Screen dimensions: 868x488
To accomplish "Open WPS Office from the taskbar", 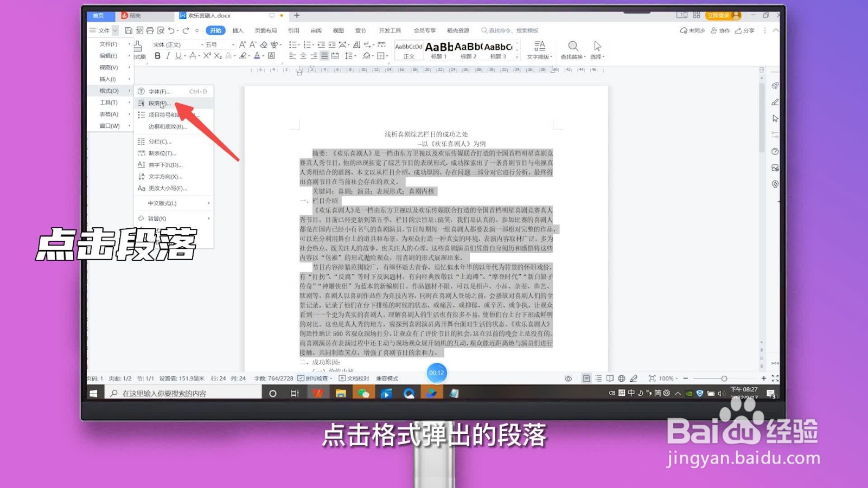I will pos(318,393).
